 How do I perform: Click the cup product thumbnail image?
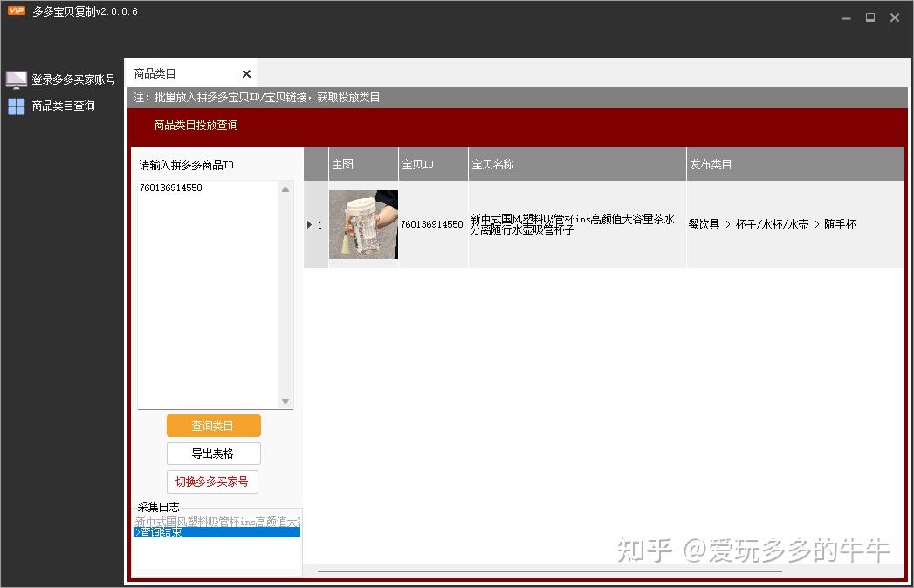point(363,225)
